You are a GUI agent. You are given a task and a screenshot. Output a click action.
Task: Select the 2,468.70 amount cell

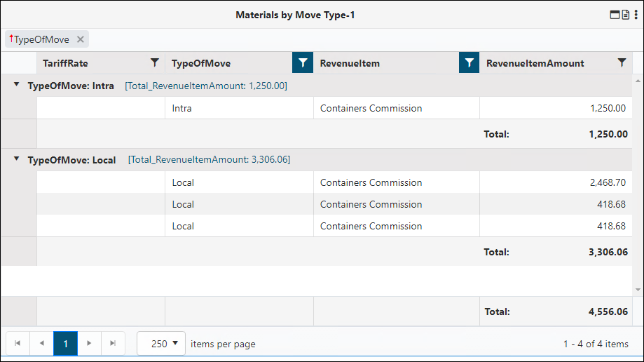(556, 182)
